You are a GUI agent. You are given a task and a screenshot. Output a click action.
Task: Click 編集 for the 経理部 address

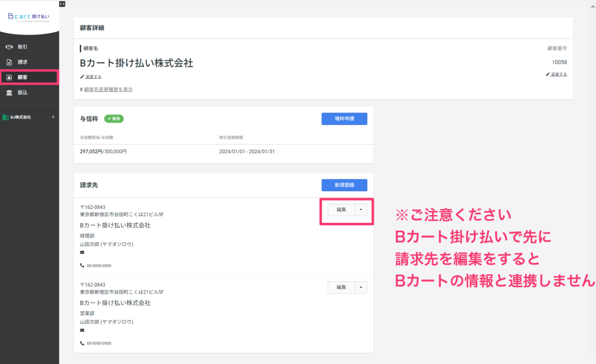pos(342,210)
